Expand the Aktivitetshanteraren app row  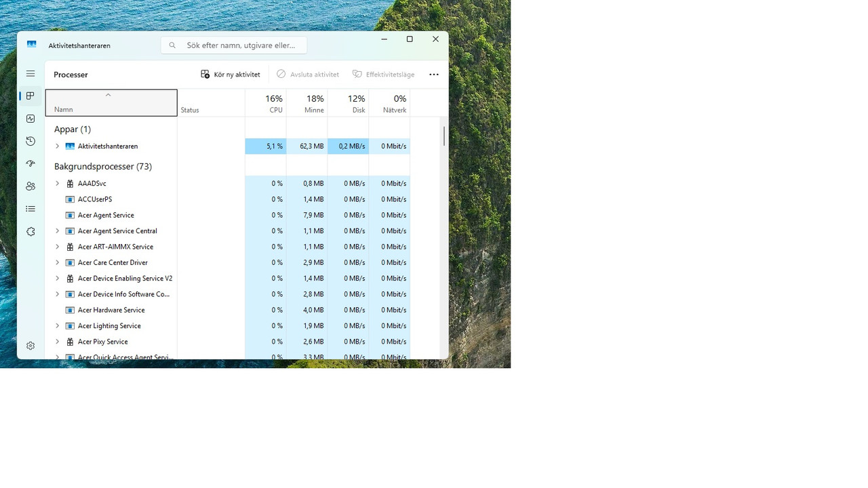57,146
